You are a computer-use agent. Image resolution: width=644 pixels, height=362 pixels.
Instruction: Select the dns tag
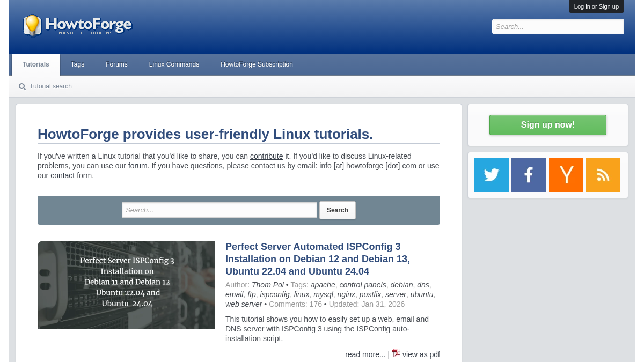pos(423,285)
